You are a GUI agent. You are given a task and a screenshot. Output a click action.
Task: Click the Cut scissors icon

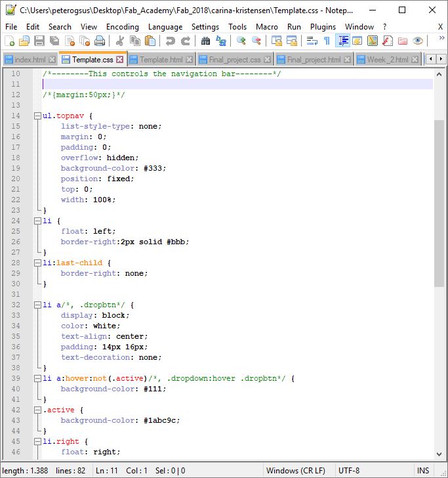pyautogui.click(x=120, y=41)
